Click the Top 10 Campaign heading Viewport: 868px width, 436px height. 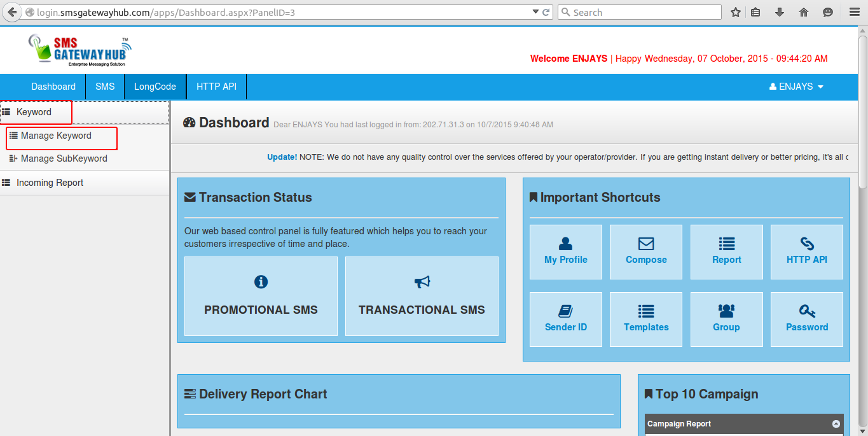coord(706,394)
